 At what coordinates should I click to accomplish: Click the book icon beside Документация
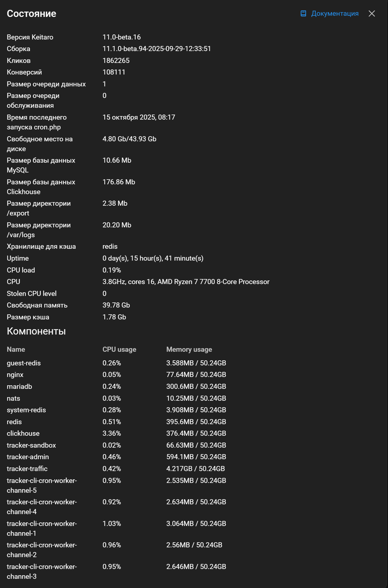303,14
